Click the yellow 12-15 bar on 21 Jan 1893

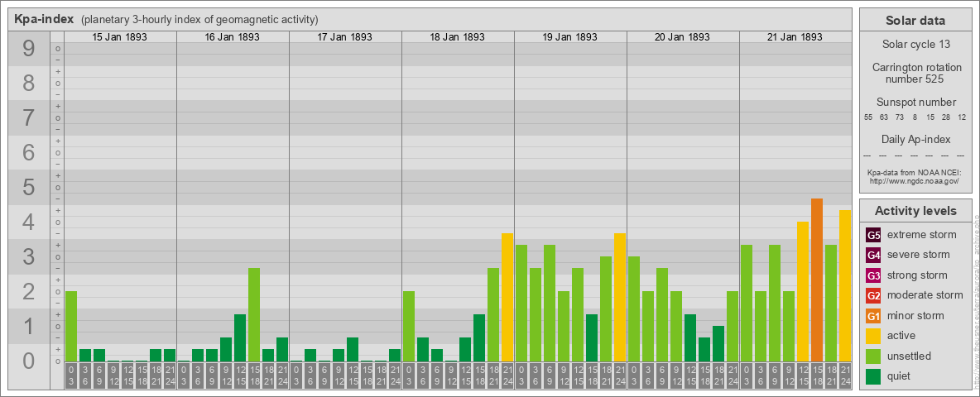pos(803,291)
